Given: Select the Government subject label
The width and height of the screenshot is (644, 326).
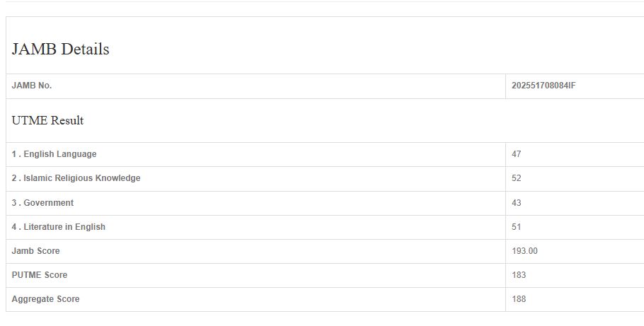Looking at the screenshot, I should point(48,203).
